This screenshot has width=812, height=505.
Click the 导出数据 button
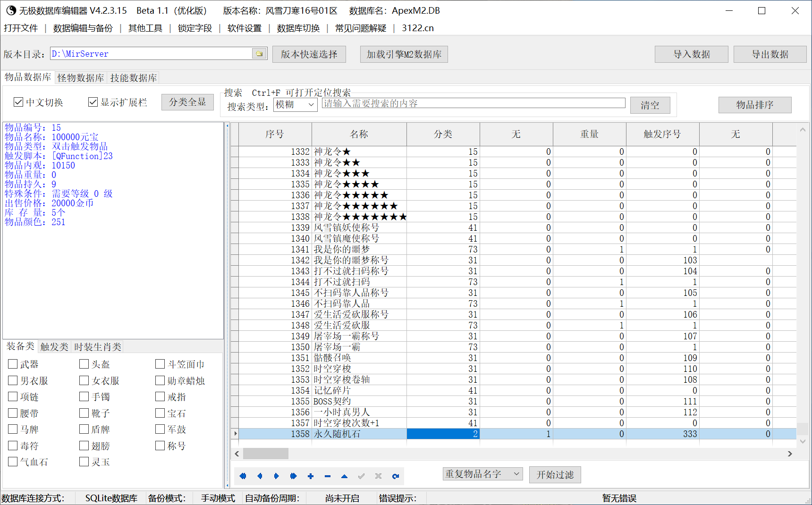pos(770,54)
